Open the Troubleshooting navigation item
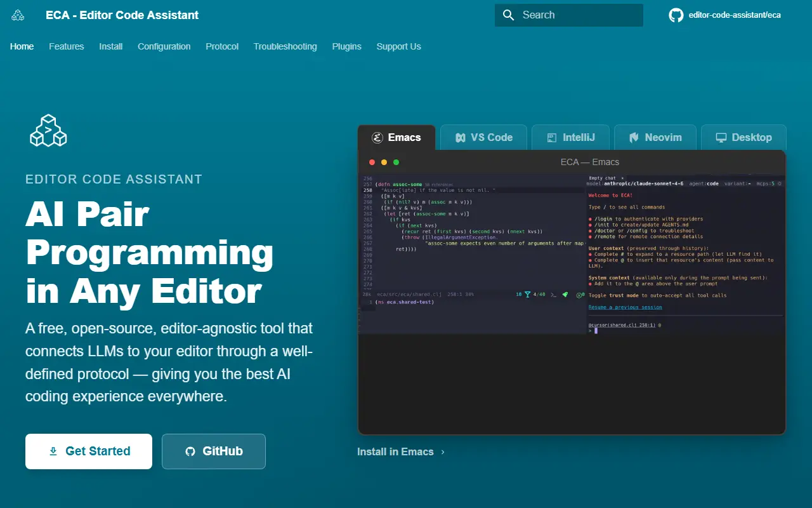This screenshot has width=812, height=508. coord(285,46)
